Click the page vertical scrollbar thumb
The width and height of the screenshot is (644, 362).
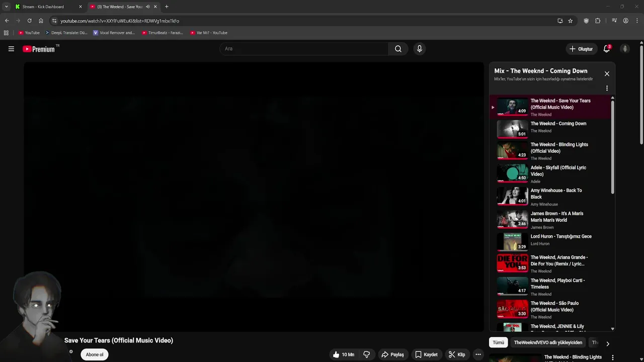click(641, 94)
